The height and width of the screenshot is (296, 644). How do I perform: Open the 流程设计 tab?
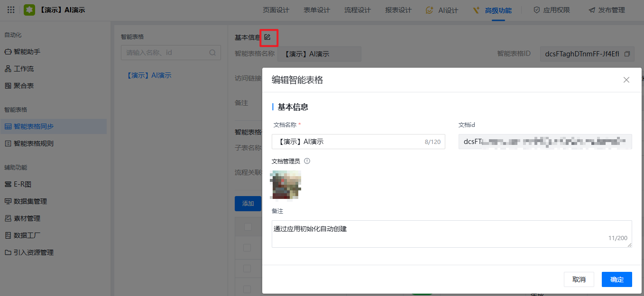(357, 10)
